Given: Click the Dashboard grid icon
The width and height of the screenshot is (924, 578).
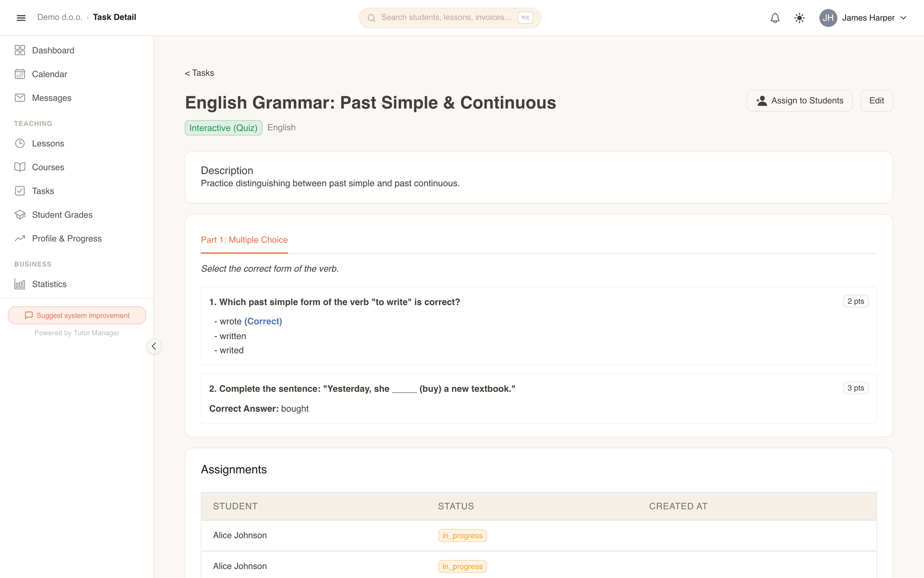Looking at the screenshot, I should point(20,50).
